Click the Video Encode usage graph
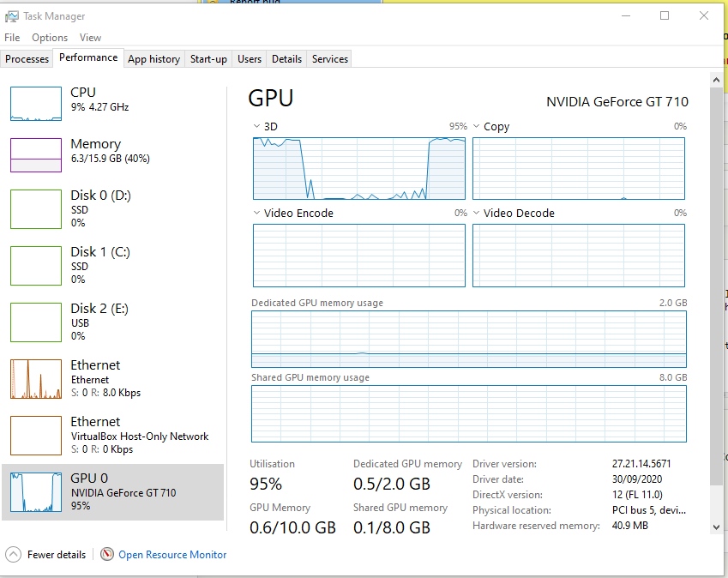The image size is (728, 578). (x=359, y=256)
